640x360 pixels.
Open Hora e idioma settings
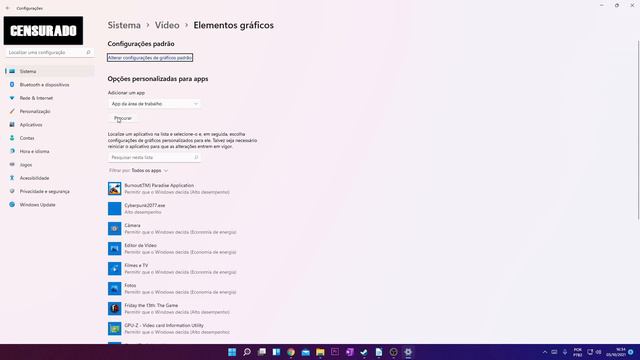click(50, 151)
